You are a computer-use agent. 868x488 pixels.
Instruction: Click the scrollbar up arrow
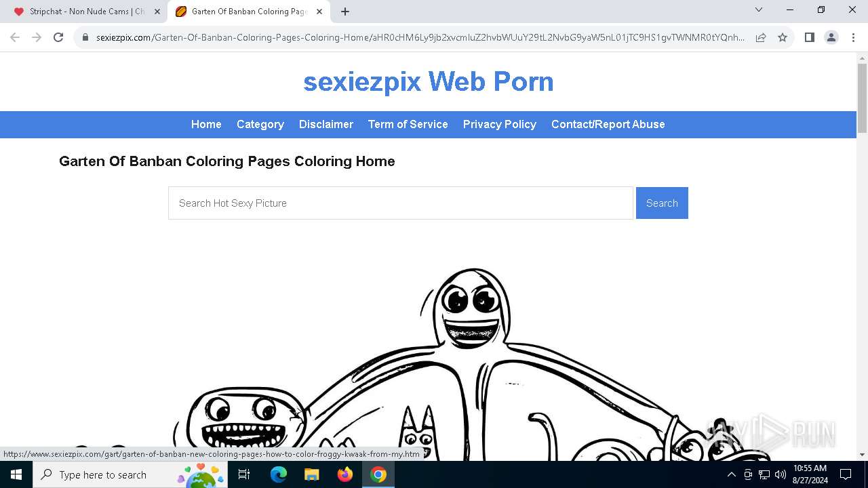tap(862, 58)
